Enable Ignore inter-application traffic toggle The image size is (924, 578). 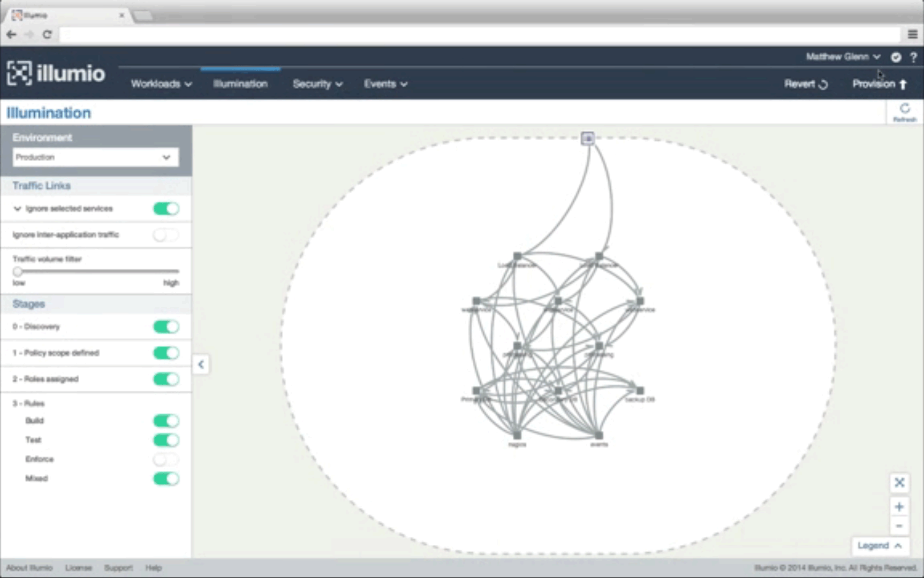click(x=166, y=235)
